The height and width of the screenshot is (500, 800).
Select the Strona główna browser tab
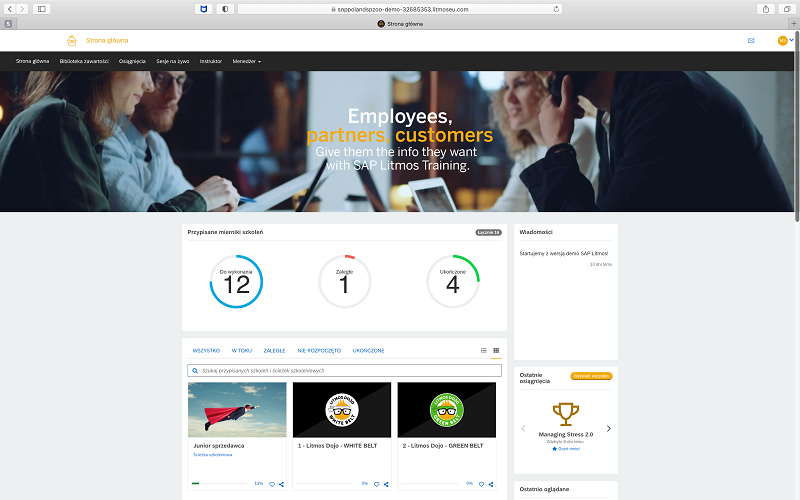click(x=400, y=23)
